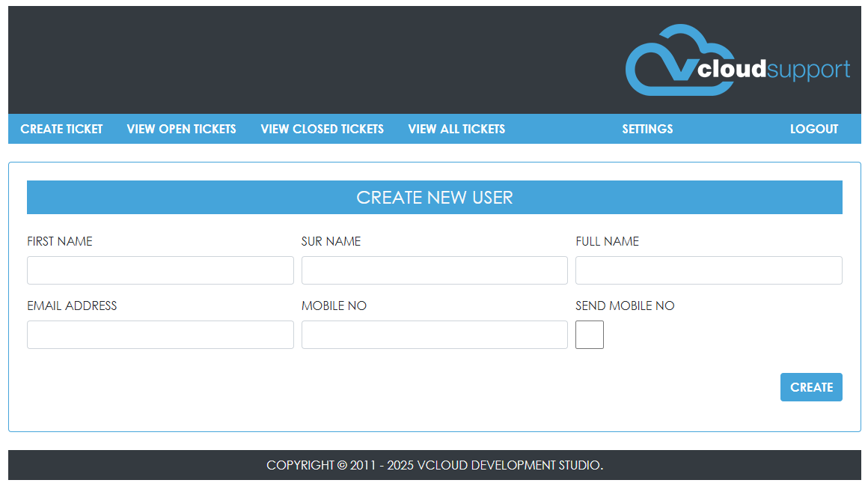Click the Create New User heading
This screenshot has height=489, width=868.
pos(434,198)
